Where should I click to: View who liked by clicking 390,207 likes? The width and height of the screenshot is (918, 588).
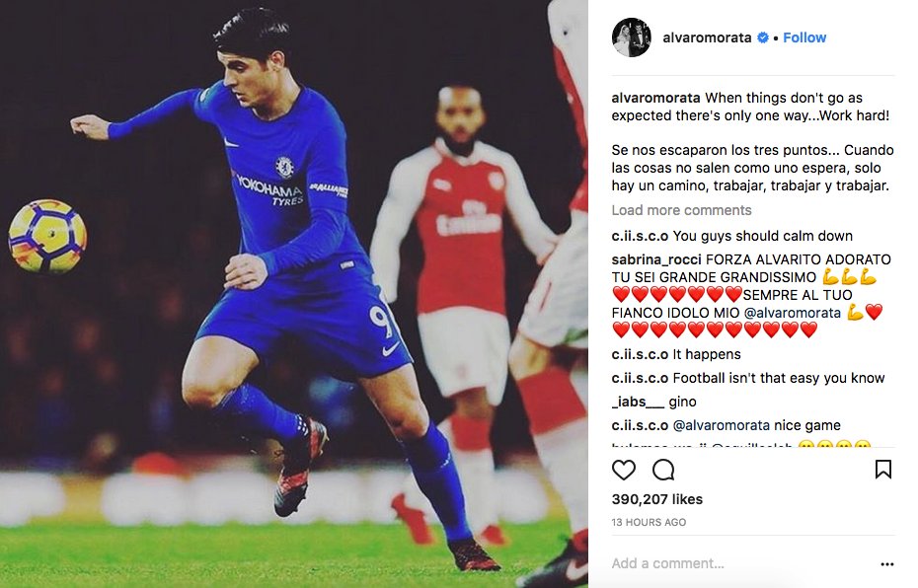click(x=657, y=499)
